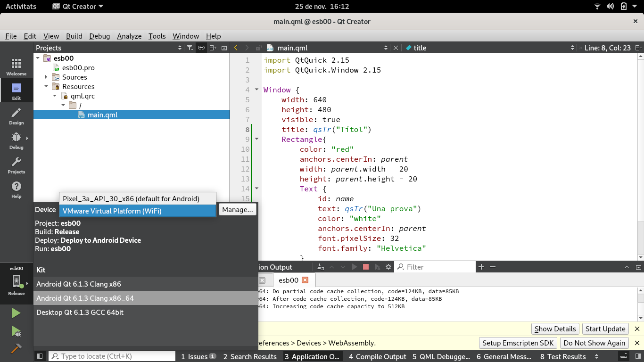Open Debug mode in sidebar

(17, 140)
